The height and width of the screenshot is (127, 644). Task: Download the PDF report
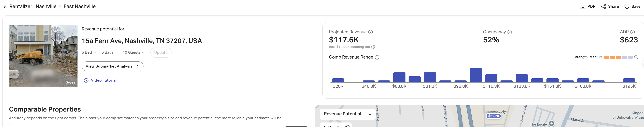[x=588, y=6]
